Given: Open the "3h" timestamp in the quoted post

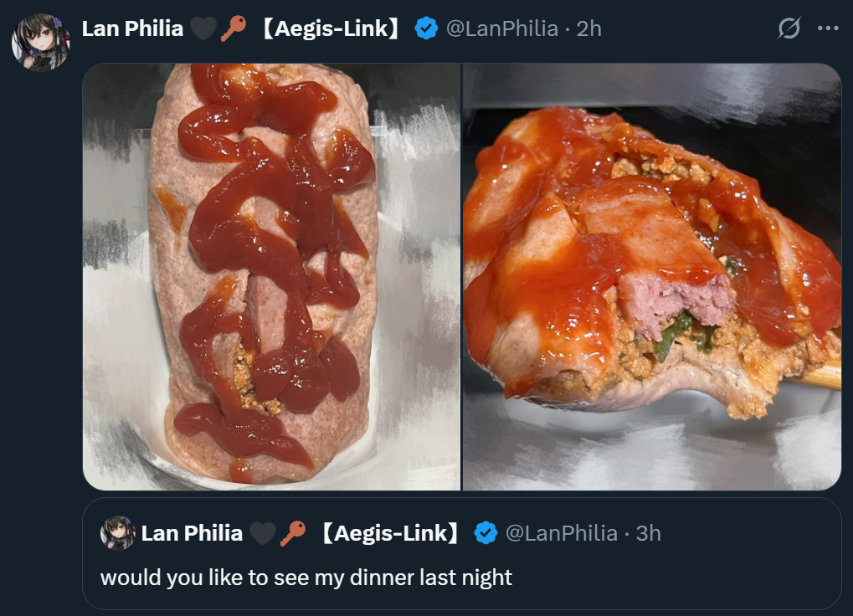Looking at the screenshot, I should 649,533.
